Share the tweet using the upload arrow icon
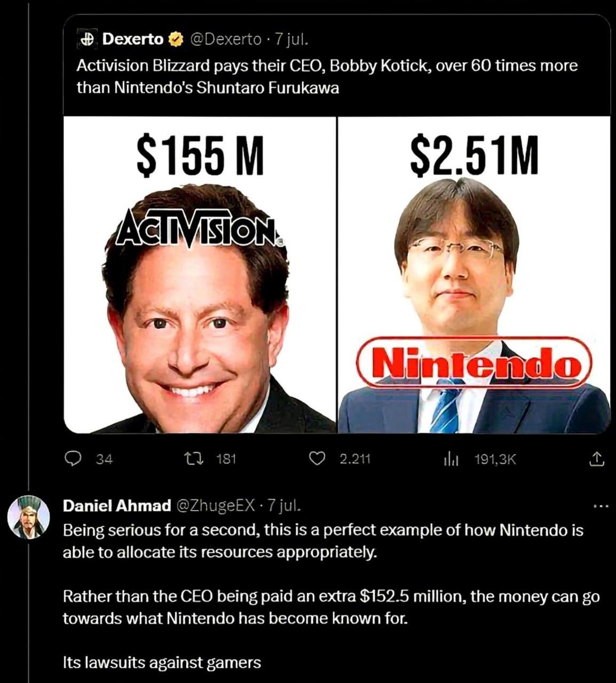Viewport: 616px width, 683px height. coord(597,458)
